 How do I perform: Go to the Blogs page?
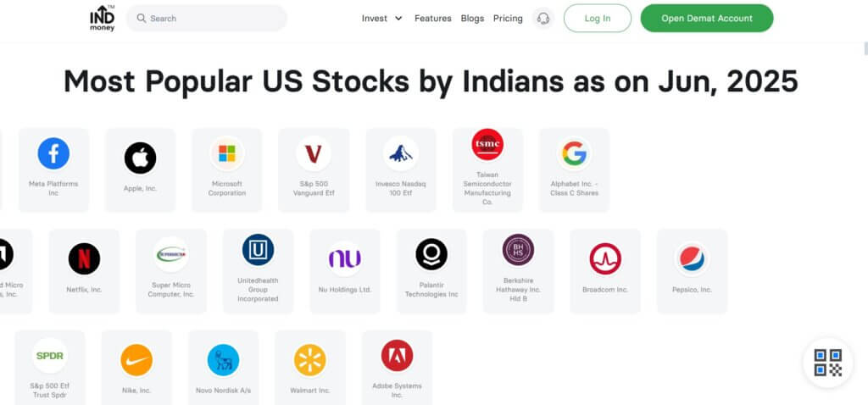coord(472,19)
